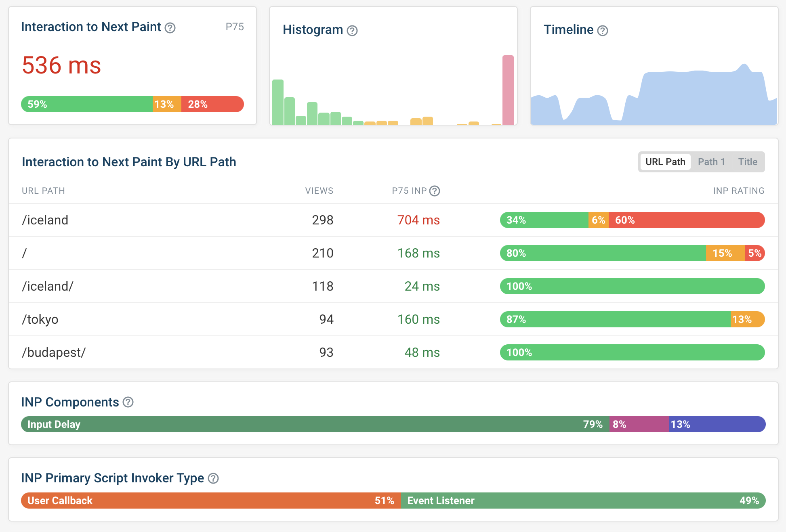786x532 pixels.
Task: Click the Timeline help icon
Action: [x=603, y=31]
